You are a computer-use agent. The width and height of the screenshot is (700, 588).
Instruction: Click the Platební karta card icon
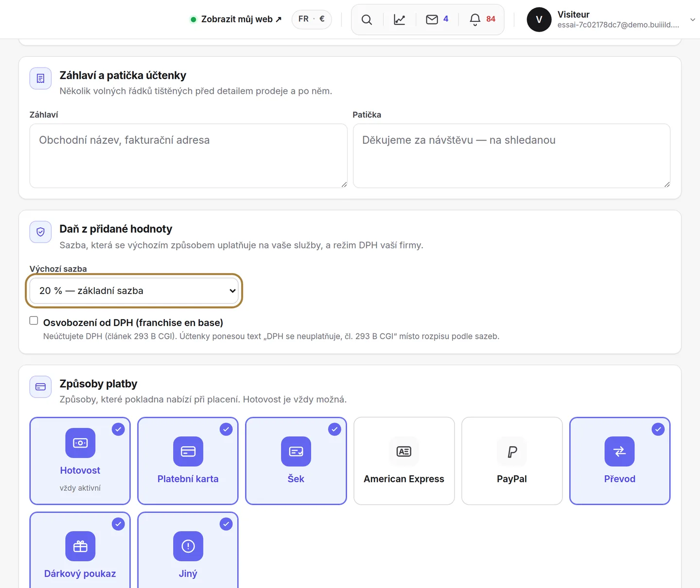188,451
